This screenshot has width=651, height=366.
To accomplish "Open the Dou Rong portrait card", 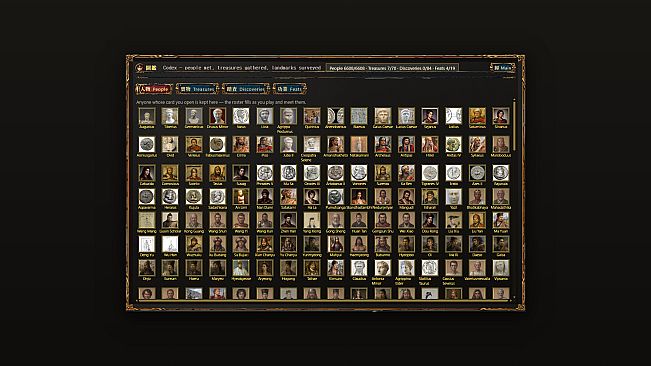I will tap(430, 220).
